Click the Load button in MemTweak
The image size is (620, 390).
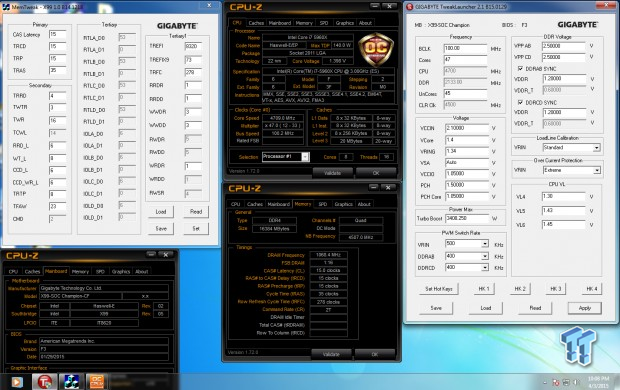(161, 212)
